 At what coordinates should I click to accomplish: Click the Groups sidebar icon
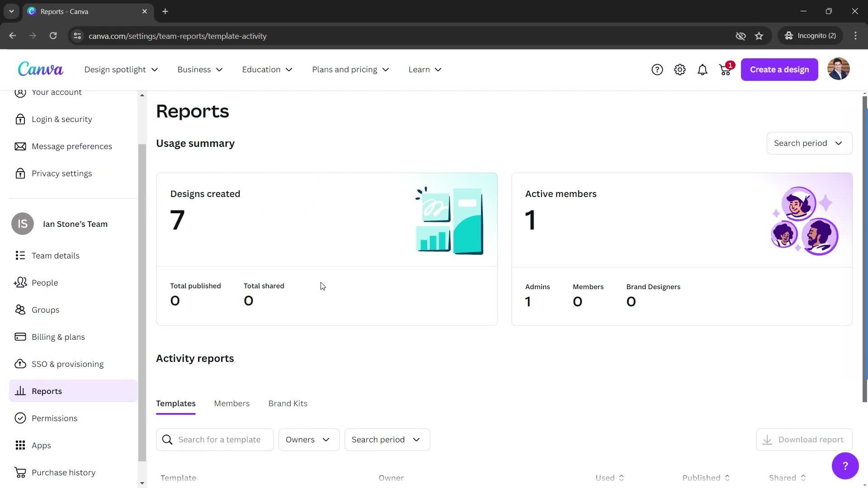point(20,310)
